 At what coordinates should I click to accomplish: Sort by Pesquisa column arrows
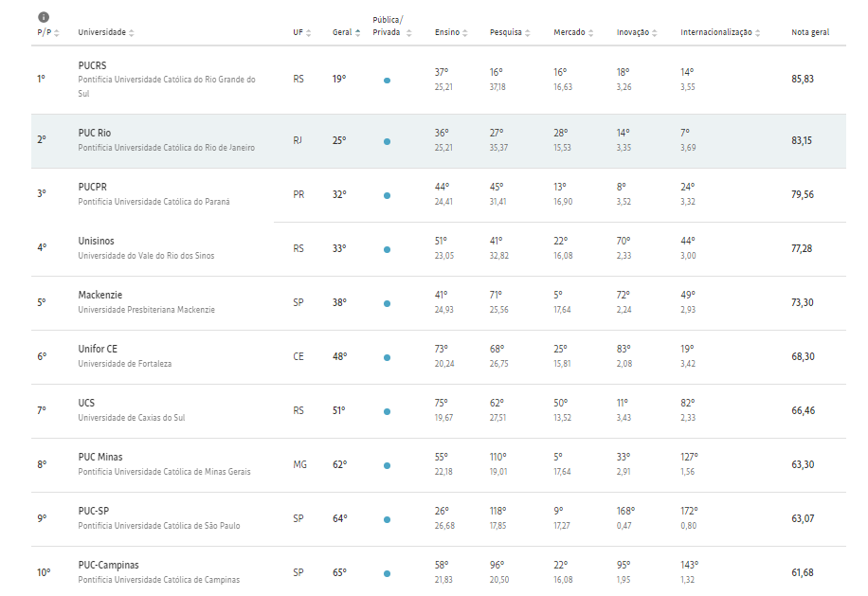(528, 33)
